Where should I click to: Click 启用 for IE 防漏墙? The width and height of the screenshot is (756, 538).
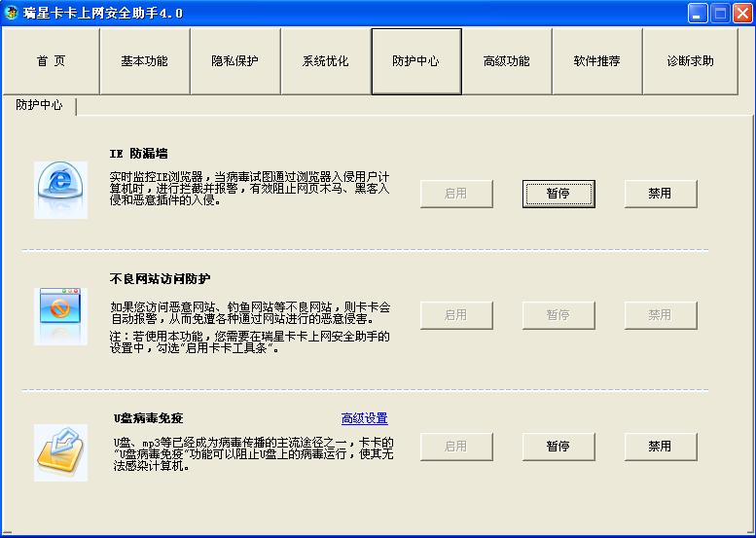tap(456, 194)
